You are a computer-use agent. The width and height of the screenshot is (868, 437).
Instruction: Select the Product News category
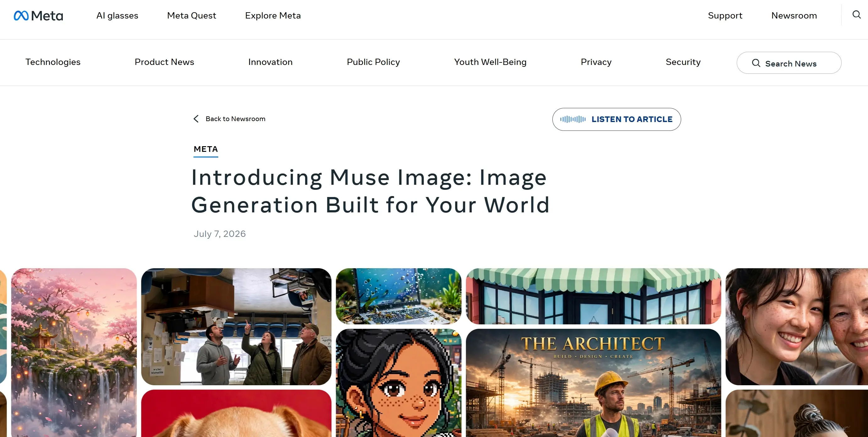[164, 62]
